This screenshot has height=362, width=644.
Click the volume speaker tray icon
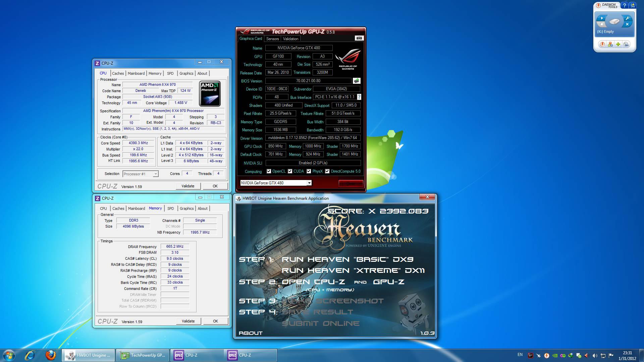tap(595, 355)
